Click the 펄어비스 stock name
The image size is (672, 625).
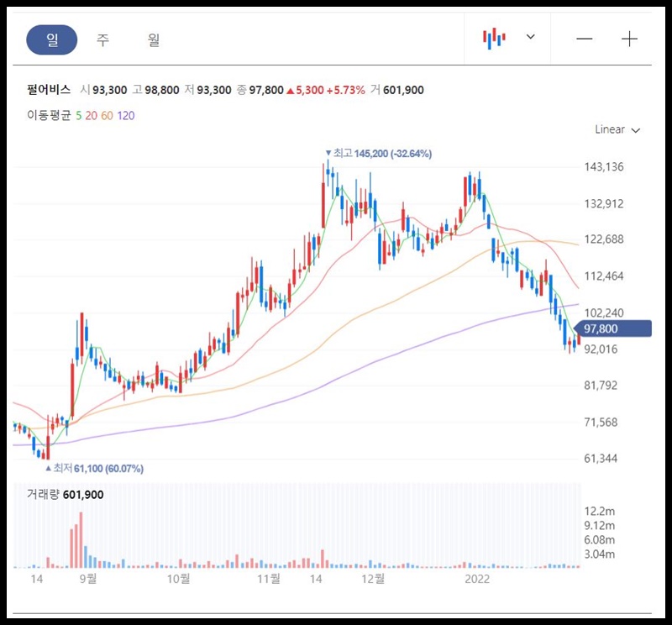[49, 90]
